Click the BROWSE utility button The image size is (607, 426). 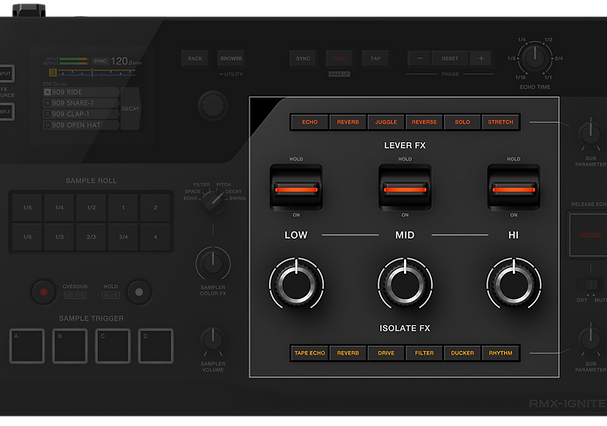231,58
